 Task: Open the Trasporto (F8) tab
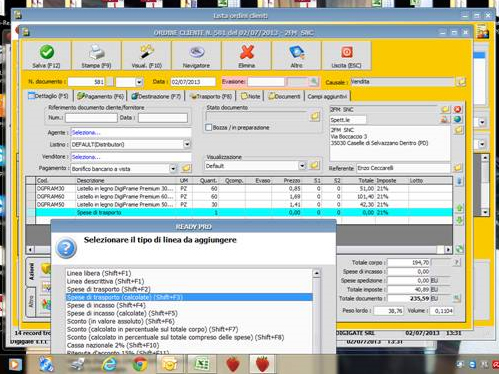point(211,96)
